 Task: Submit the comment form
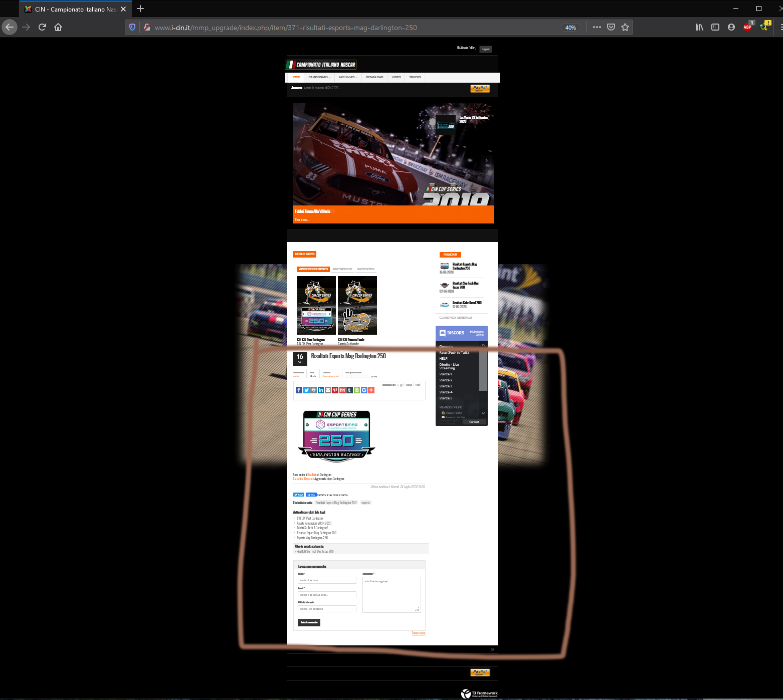click(309, 622)
